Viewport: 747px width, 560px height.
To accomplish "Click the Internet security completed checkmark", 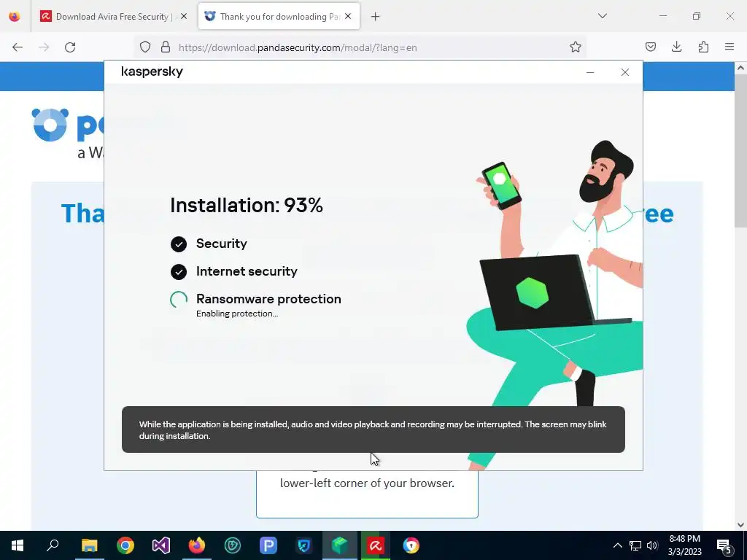I will pyautogui.click(x=179, y=272).
